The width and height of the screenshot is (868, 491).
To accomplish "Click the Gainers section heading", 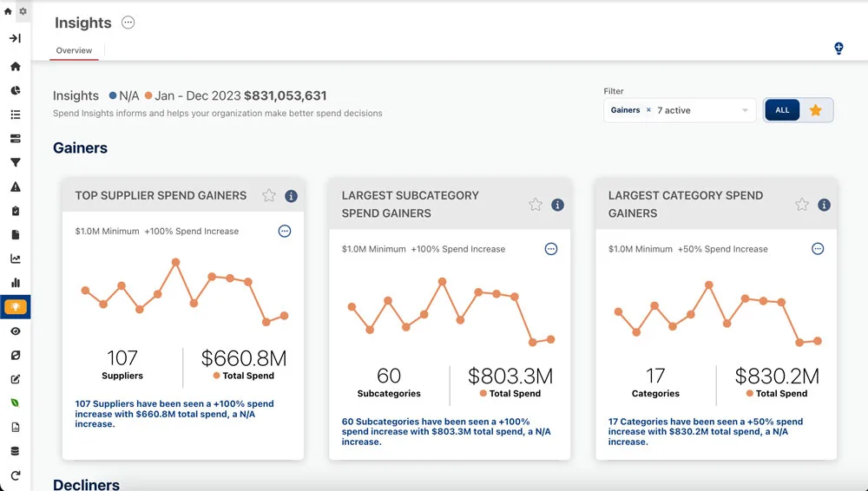I will point(80,147).
